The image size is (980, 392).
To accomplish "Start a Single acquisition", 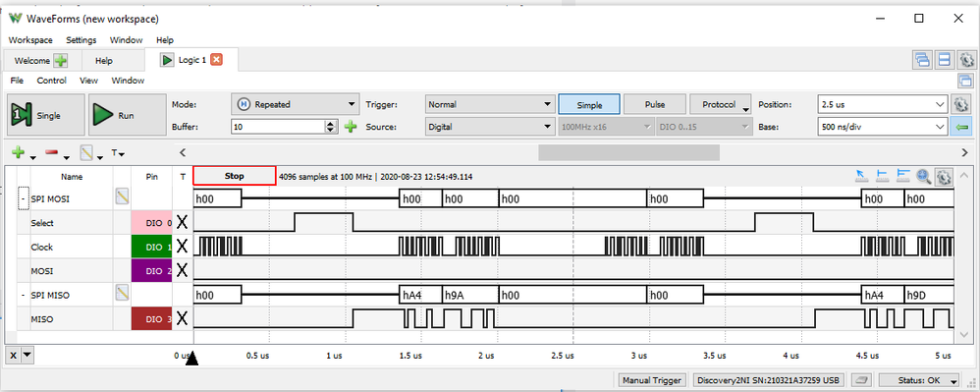I will (x=45, y=115).
